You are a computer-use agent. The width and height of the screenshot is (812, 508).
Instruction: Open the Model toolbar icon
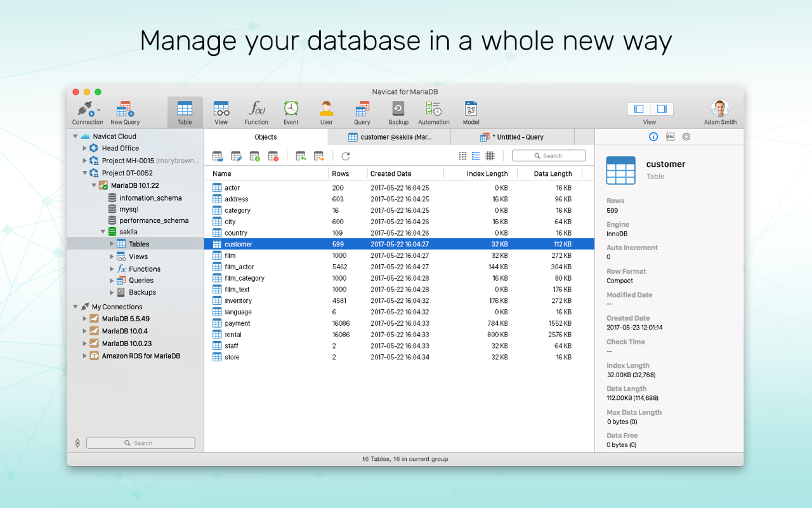point(471,109)
